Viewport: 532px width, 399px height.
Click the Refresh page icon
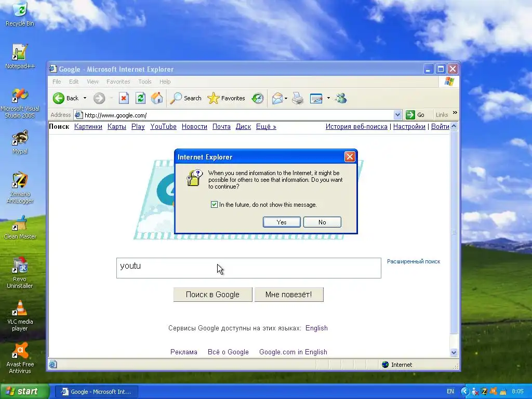140,98
